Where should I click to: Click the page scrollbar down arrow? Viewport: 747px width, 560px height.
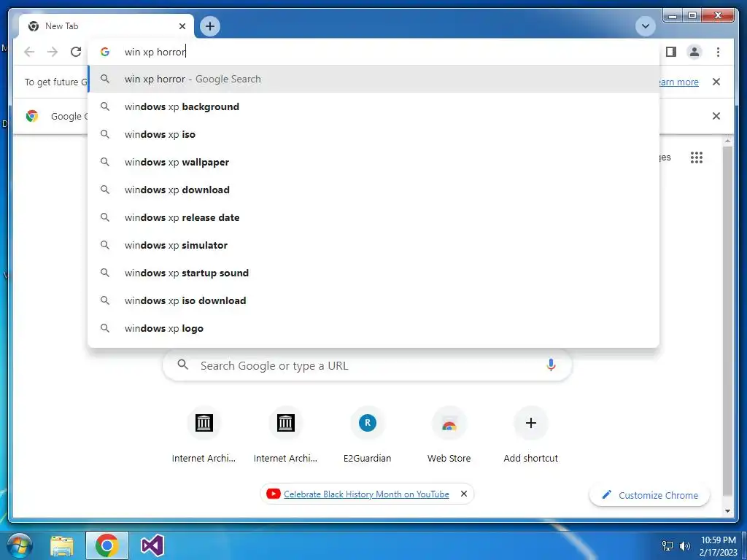point(727,511)
